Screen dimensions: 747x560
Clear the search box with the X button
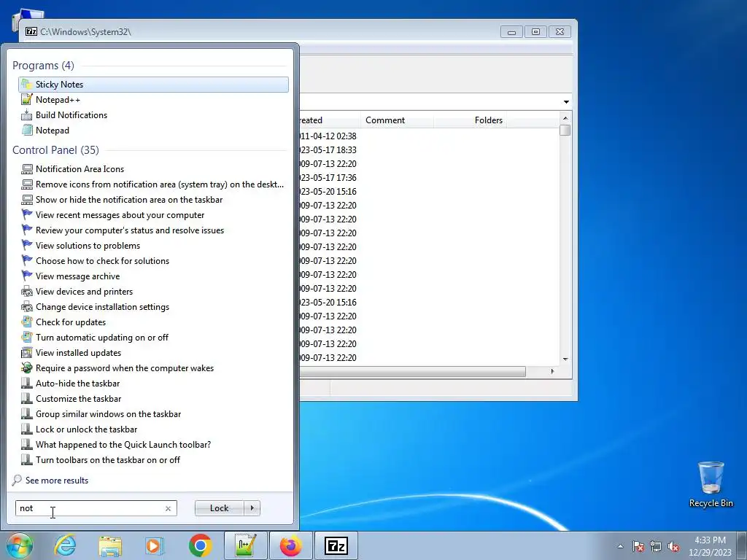pos(168,508)
